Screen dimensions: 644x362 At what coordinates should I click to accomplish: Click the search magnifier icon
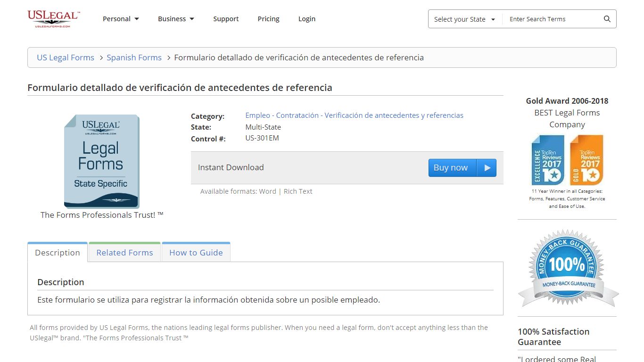(x=607, y=19)
